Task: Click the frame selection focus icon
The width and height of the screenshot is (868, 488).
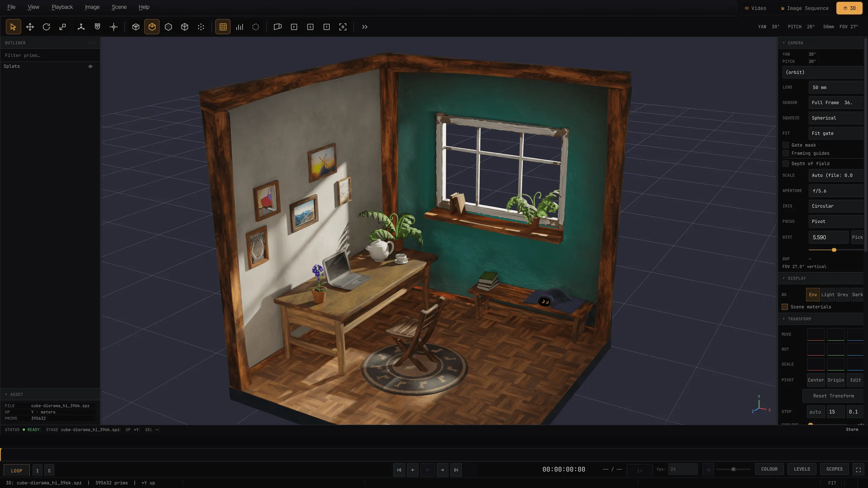Action: click(343, 27)
